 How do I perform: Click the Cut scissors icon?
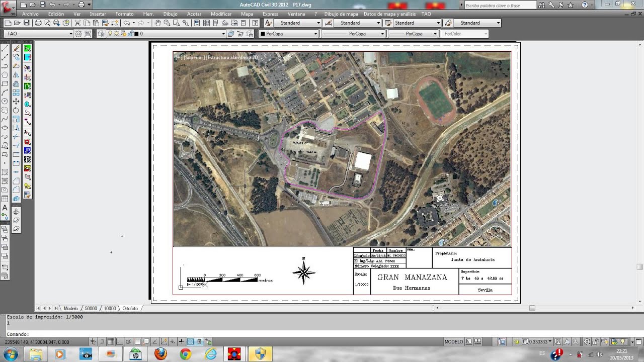[x=77, y=23]
